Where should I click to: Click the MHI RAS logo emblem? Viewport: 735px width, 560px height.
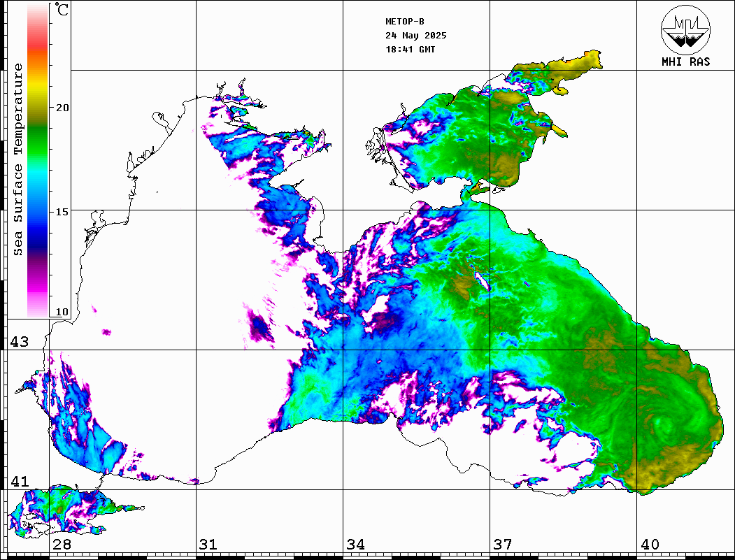[685, 29]
